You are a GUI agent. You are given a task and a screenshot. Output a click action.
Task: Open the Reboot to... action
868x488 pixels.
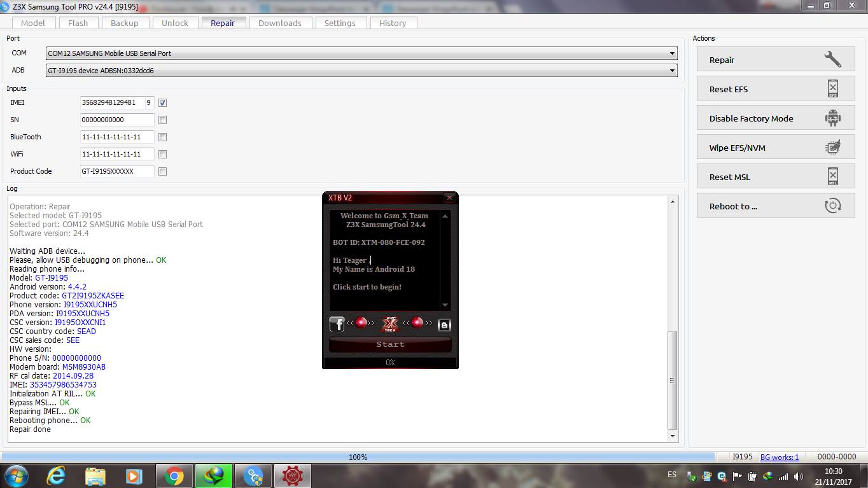click(x=776, y=206)
